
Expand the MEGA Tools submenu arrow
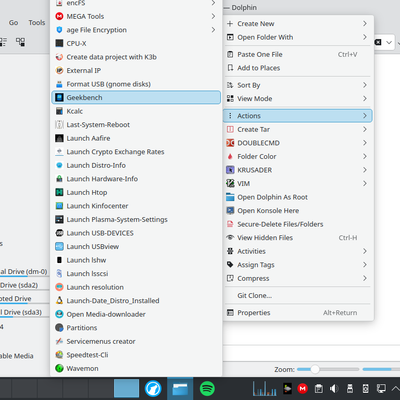click(x=213, y=16)
